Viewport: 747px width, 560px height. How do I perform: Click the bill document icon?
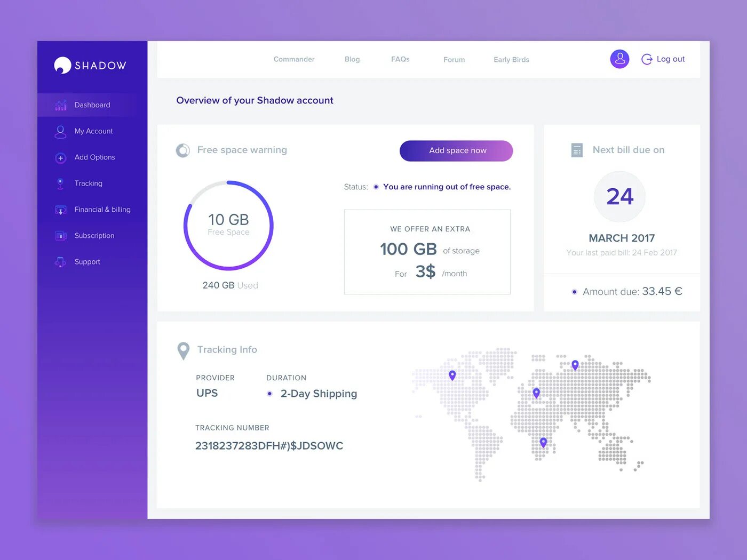click(577, 150)
